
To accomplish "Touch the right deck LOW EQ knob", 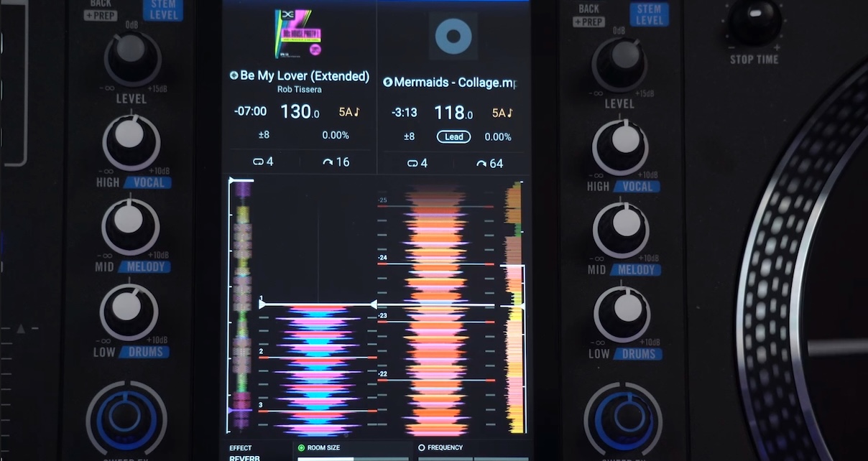I will coord(622,312).
